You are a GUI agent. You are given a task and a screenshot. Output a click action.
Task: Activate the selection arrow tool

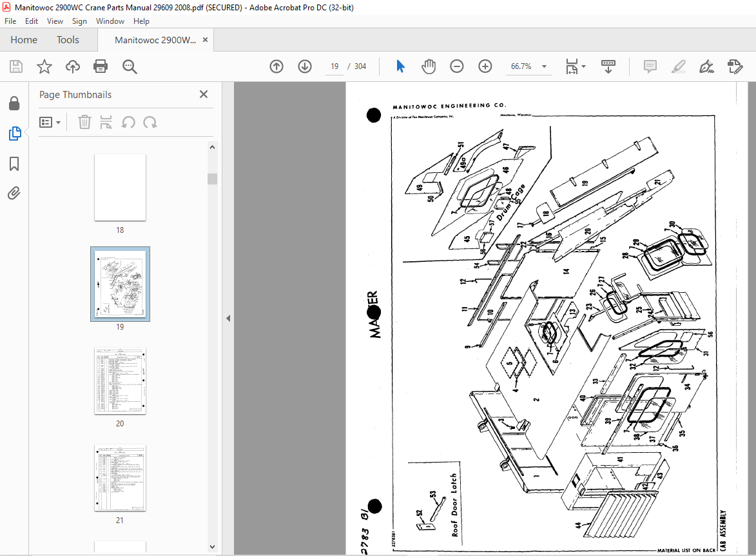click(400, 66)
